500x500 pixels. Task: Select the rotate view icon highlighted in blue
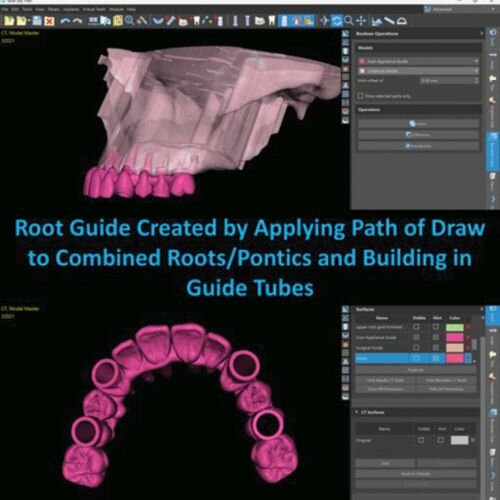(336, 21)
